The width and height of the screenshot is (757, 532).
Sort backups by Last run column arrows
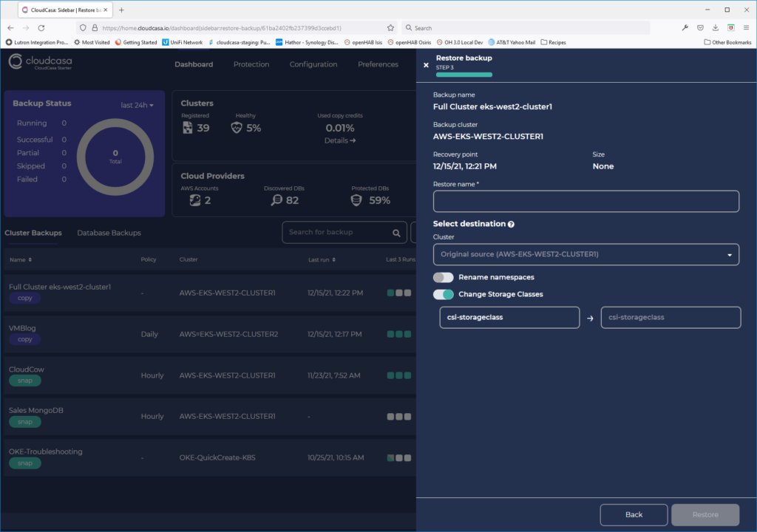point(333,260)
